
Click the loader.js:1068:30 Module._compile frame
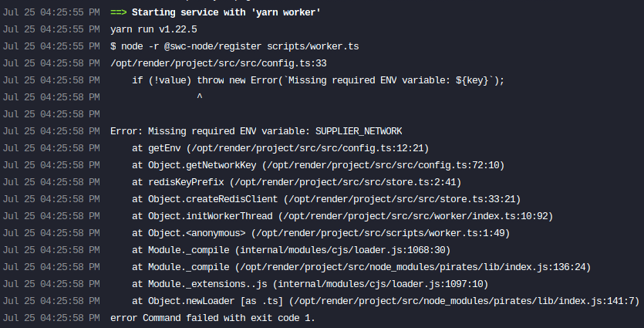pyautogui.click(x=292, y=250)
